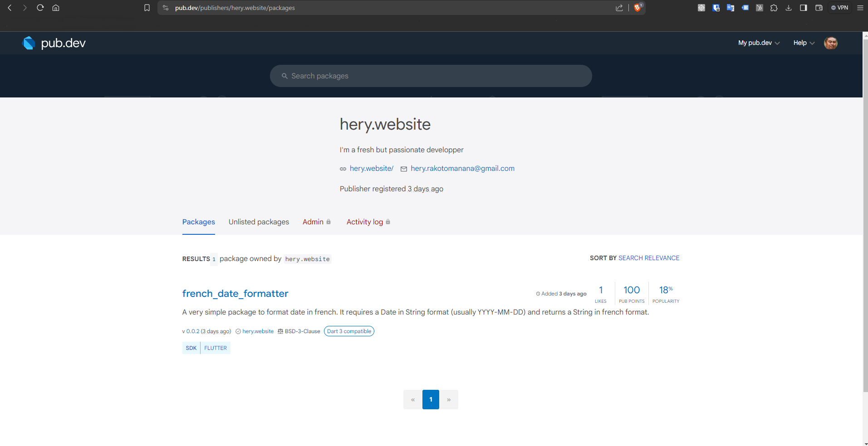Change sort order via SEARCH RELEVANCE
The image size is (868, 446).
click(x=649, y=258)
